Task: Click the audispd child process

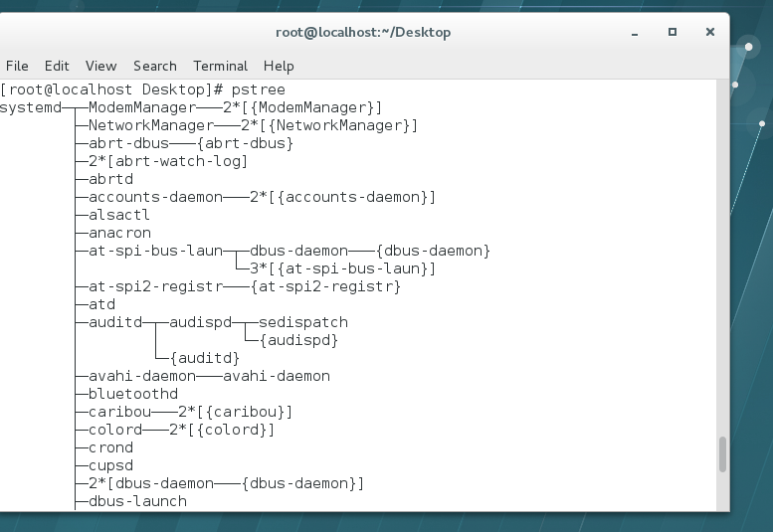Action: [x=201, y=322]
